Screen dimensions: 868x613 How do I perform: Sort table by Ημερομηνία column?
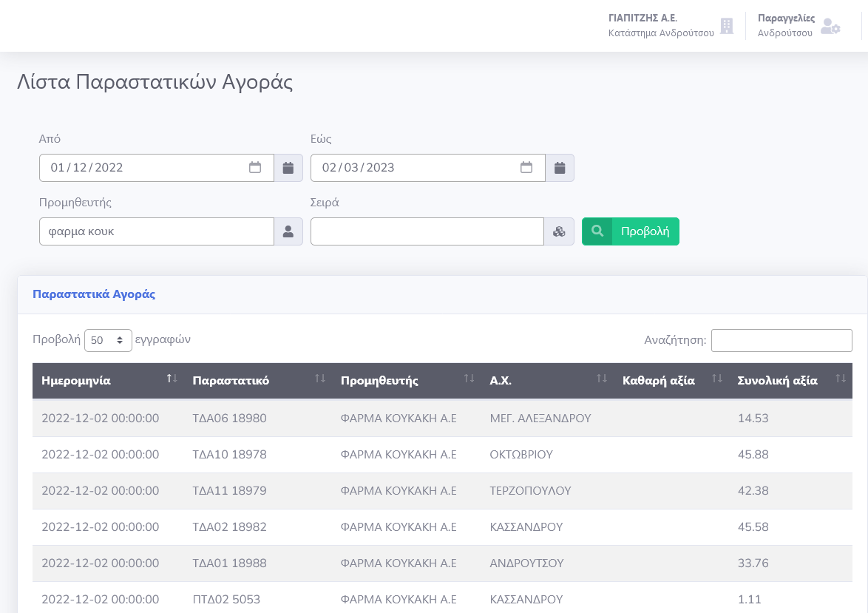109,380
